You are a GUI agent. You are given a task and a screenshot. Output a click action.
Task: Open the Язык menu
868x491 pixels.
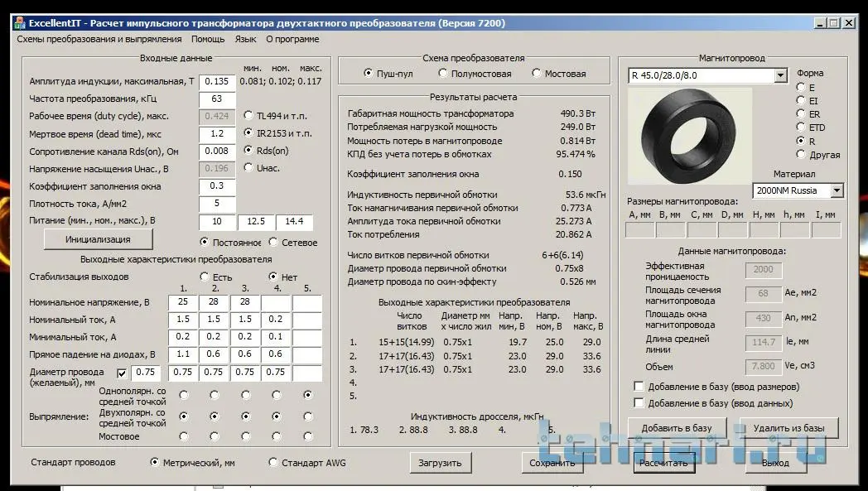click(x=245, y=39)
